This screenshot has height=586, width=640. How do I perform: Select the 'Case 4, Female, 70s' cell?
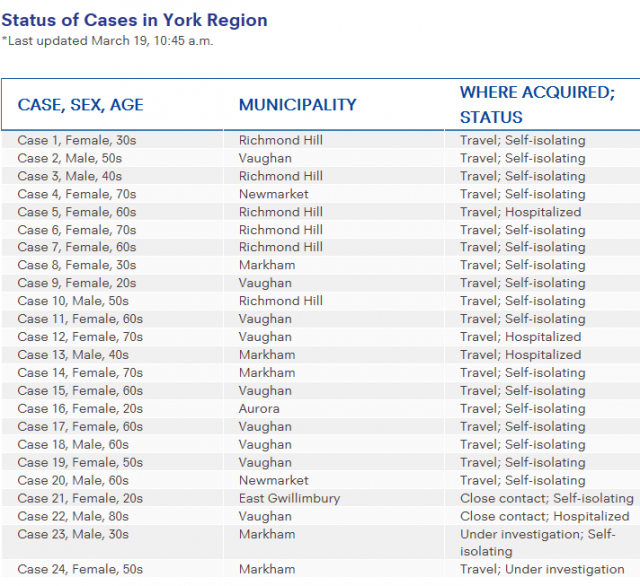[77, 194]
